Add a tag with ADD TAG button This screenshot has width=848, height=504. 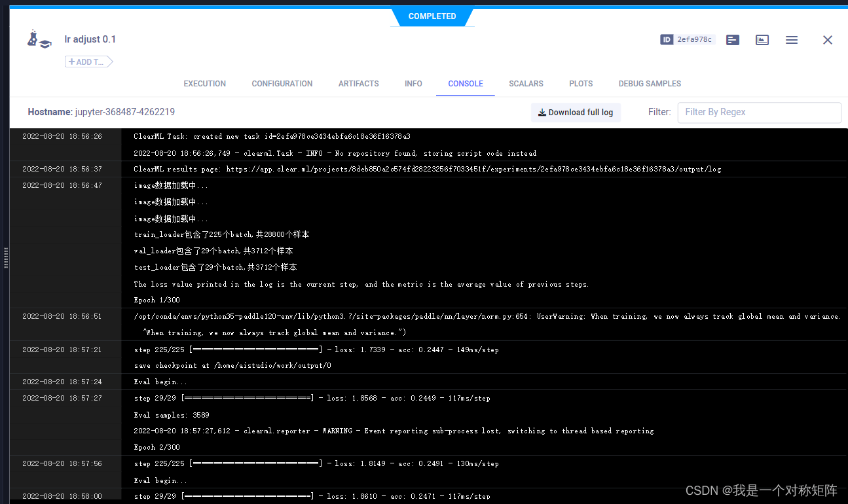tap(88, 62)
